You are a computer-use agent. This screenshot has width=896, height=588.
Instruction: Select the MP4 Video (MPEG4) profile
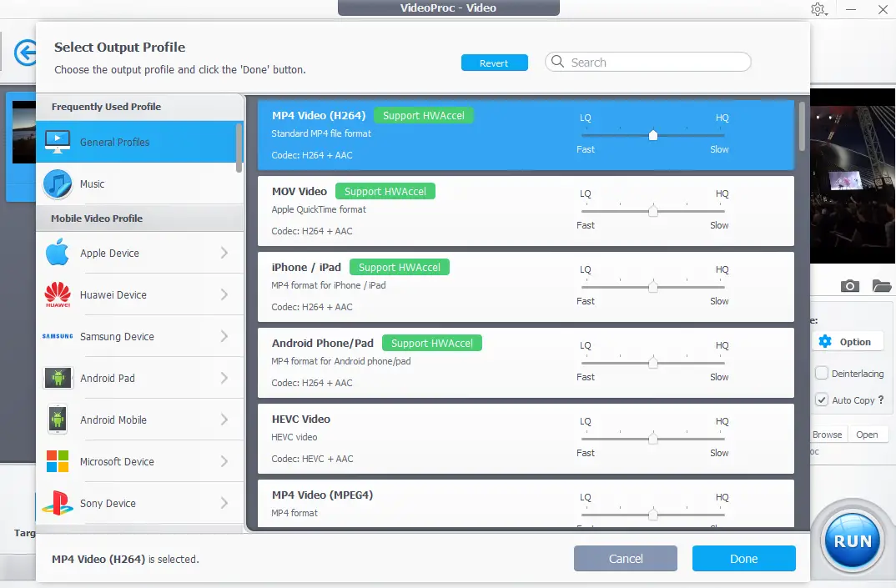(x=526, y=504)
